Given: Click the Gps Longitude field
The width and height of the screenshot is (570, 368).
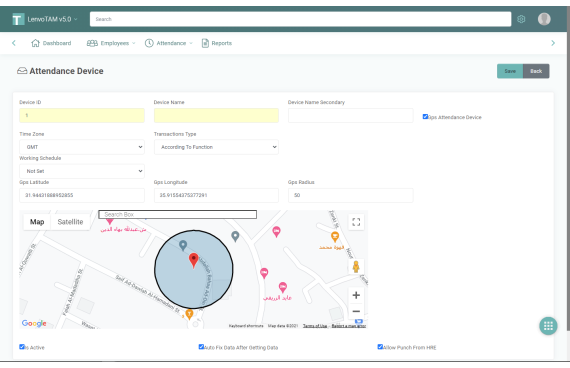Looking at the screenshot, I should (x=216, y=195).
